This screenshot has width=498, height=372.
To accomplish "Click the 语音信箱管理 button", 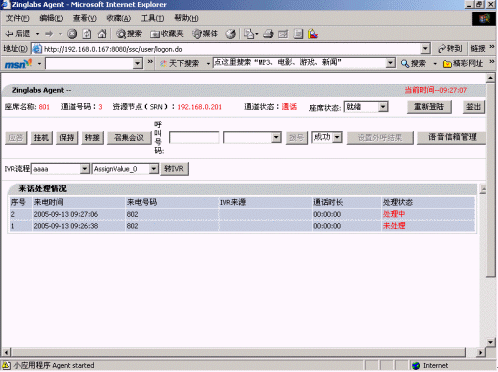I will coord(452,137).
